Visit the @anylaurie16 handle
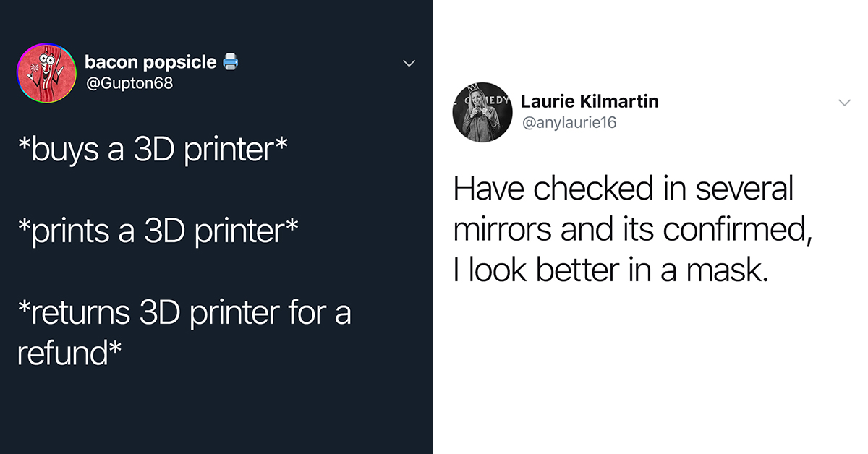The image size is (868, 454). pos(569,123)
